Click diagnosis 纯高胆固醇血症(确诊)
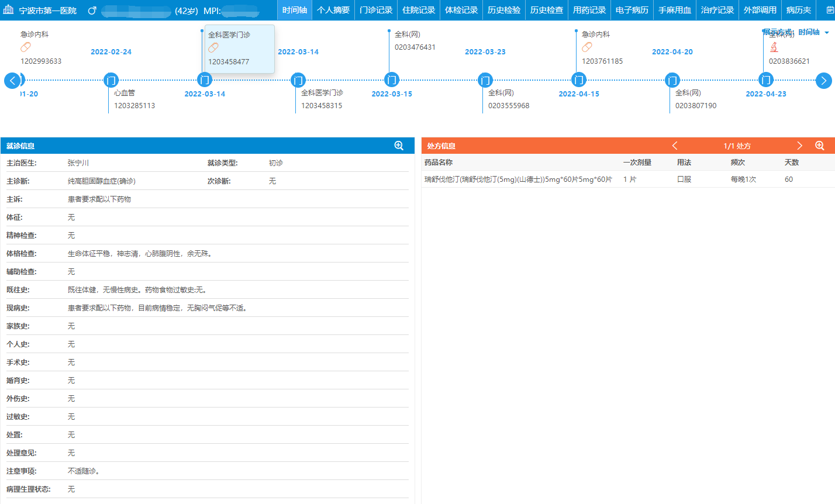 102,181
